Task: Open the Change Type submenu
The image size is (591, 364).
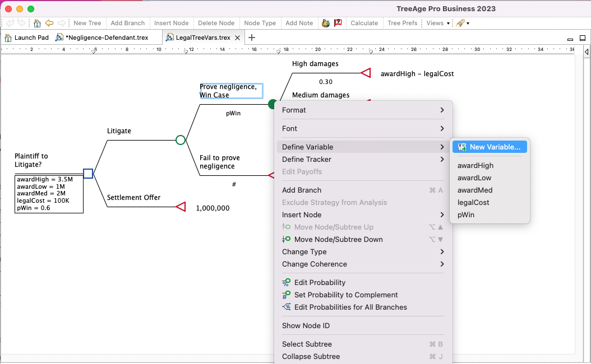Action: pos(363,252)
